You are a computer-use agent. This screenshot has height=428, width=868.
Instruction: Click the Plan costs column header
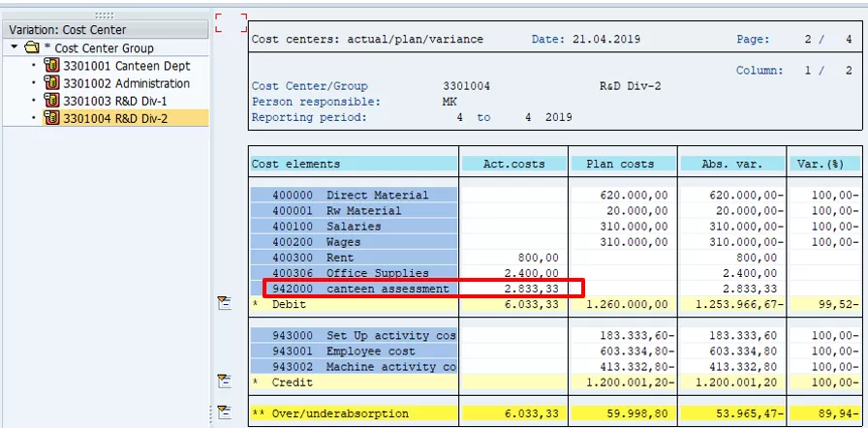pyautogui.click(x=622, y=164)
